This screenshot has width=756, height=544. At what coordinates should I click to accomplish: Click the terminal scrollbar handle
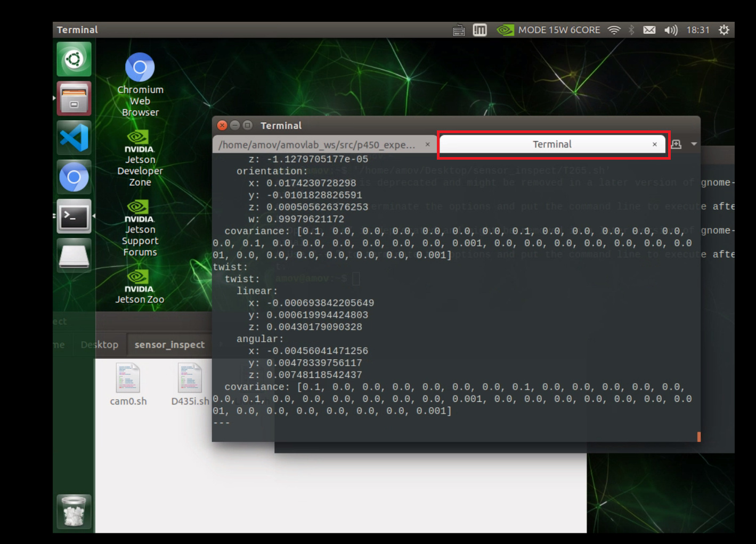point(698,436)
